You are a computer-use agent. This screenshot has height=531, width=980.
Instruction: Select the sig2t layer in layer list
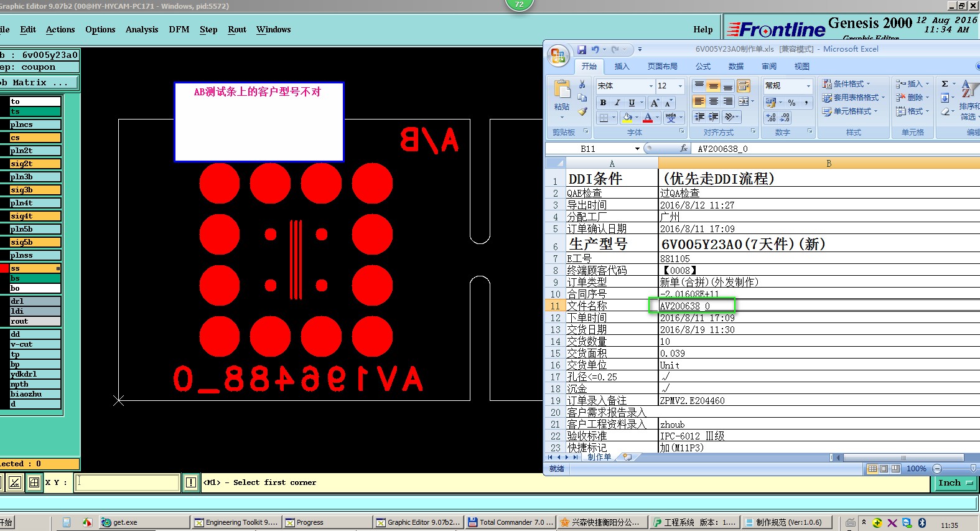tap(35, 164)
